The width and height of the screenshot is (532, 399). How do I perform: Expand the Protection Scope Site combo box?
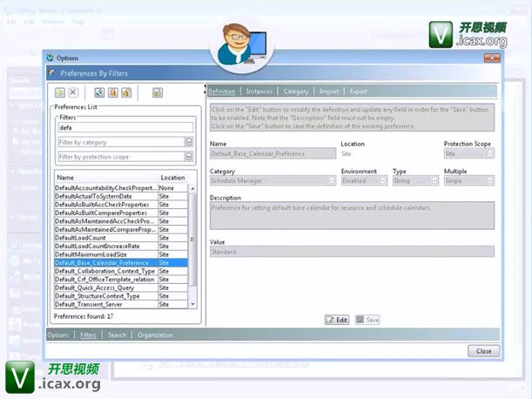[x=490, y=153]
